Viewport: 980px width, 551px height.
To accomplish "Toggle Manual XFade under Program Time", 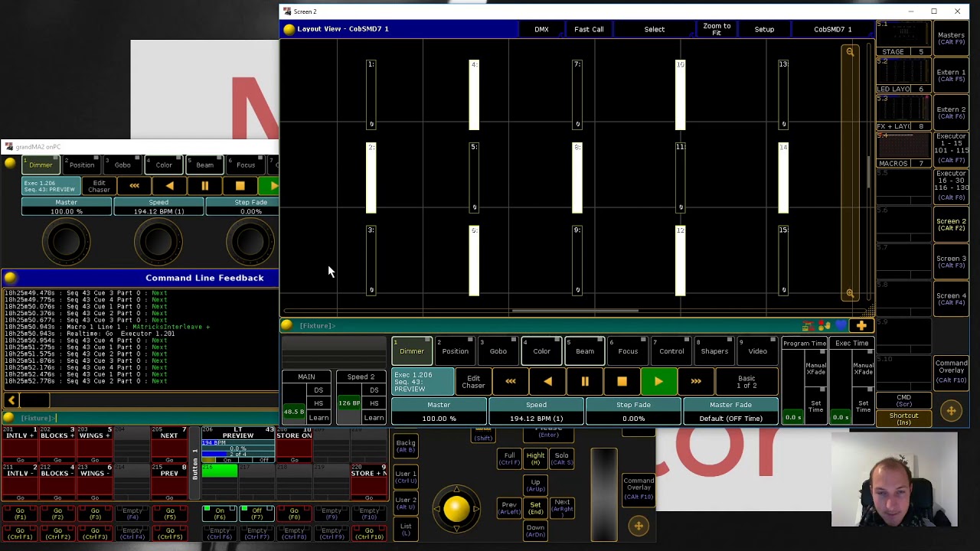I will (815, 369).
